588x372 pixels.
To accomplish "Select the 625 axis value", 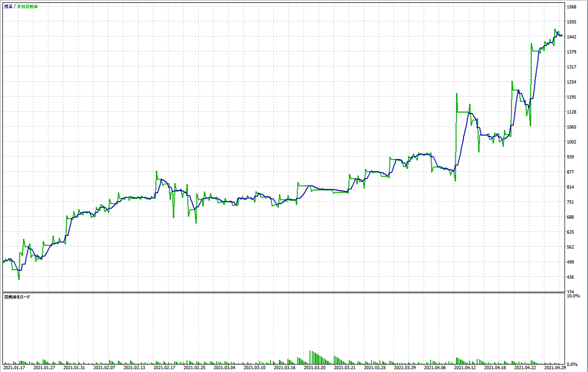I will coord(570,232).
